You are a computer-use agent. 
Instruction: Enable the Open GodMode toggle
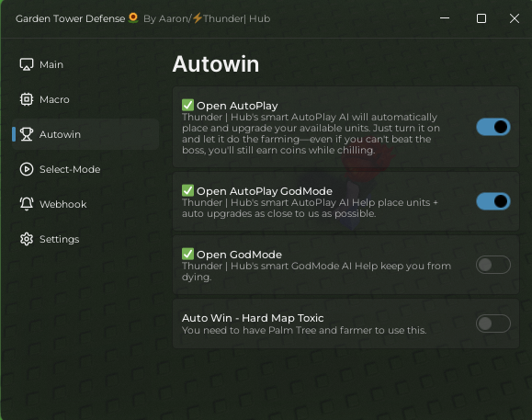coord(493,265)
